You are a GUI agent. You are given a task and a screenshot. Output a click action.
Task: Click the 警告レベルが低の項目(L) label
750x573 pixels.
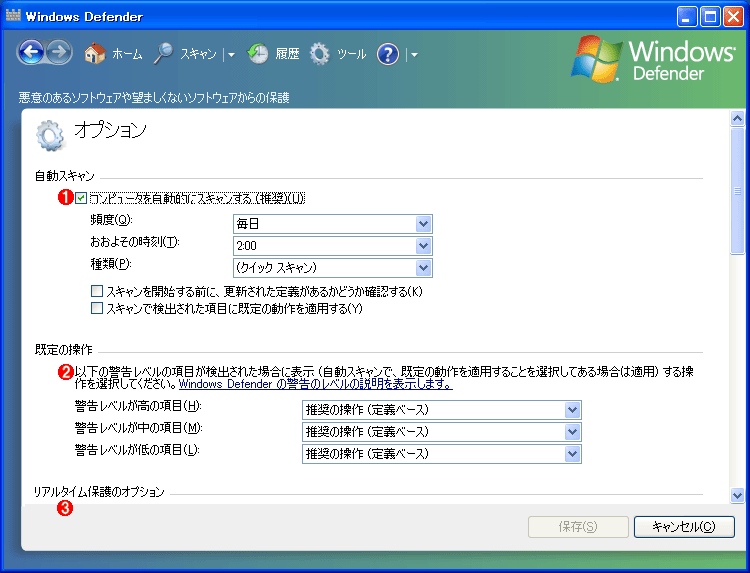click(137, 450)
